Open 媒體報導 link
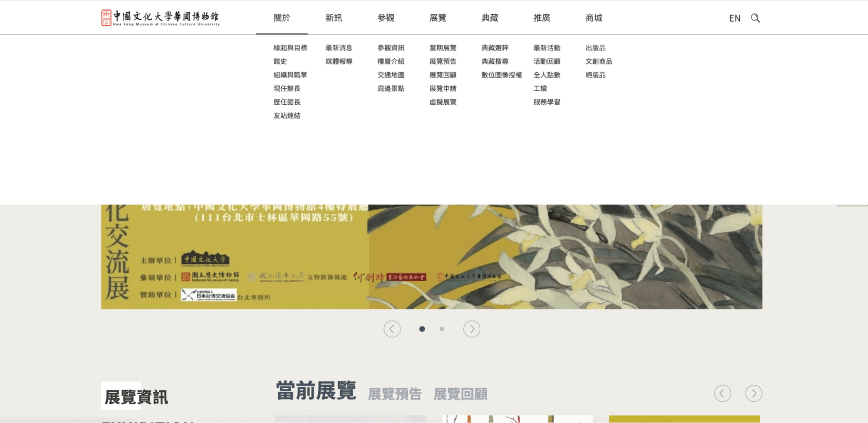This screenshot has height=423, width=868. (x=339, y=61)
